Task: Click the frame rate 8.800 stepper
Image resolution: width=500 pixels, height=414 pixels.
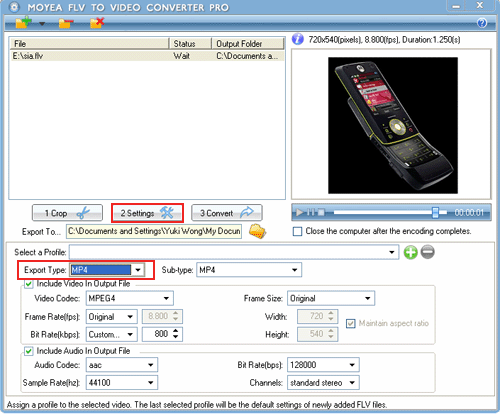Action: [x=162, y=316]
